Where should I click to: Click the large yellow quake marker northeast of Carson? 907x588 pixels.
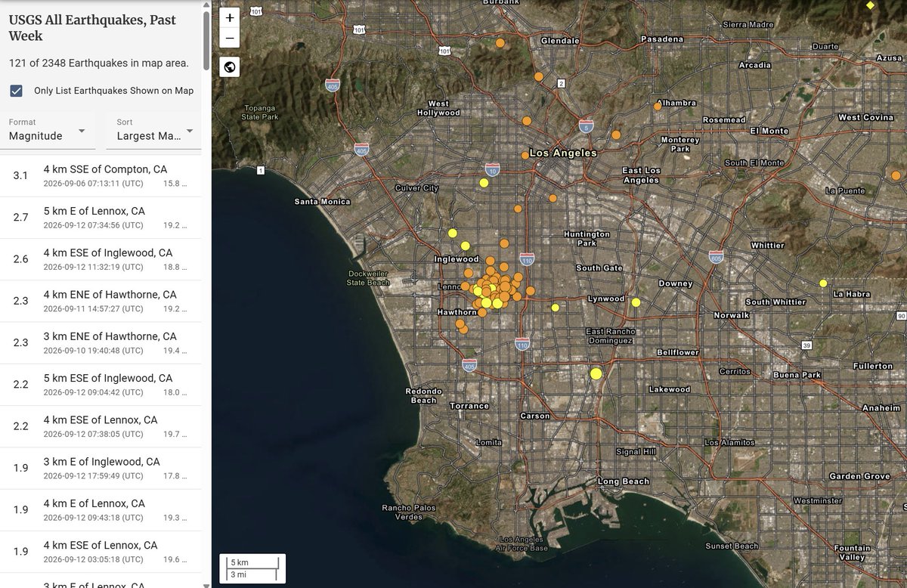coord(596,373)
